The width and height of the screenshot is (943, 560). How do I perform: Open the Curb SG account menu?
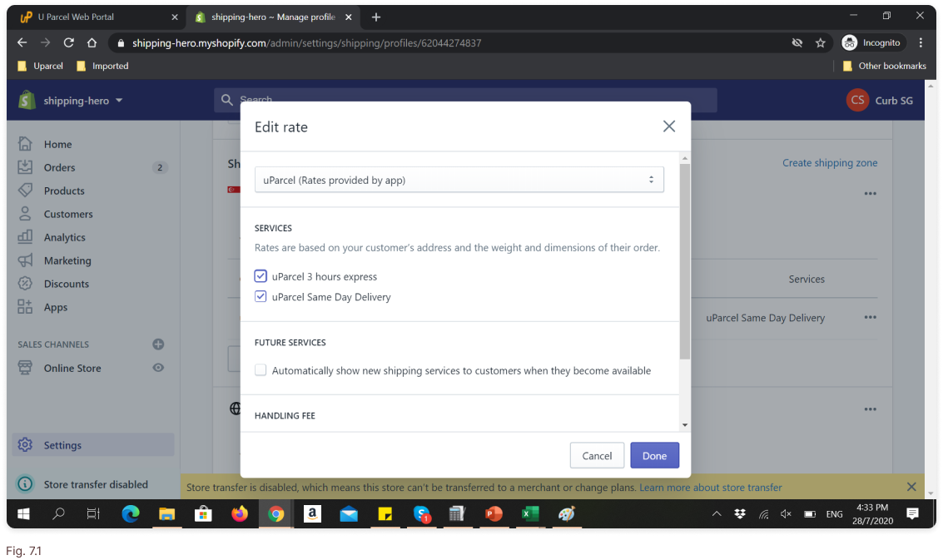pos(880,101)
